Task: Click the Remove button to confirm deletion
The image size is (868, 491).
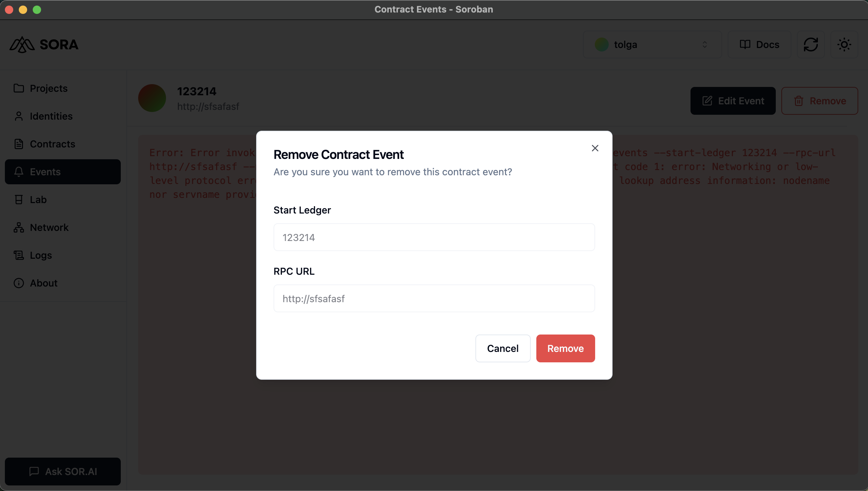Action: tap(565, 348)
